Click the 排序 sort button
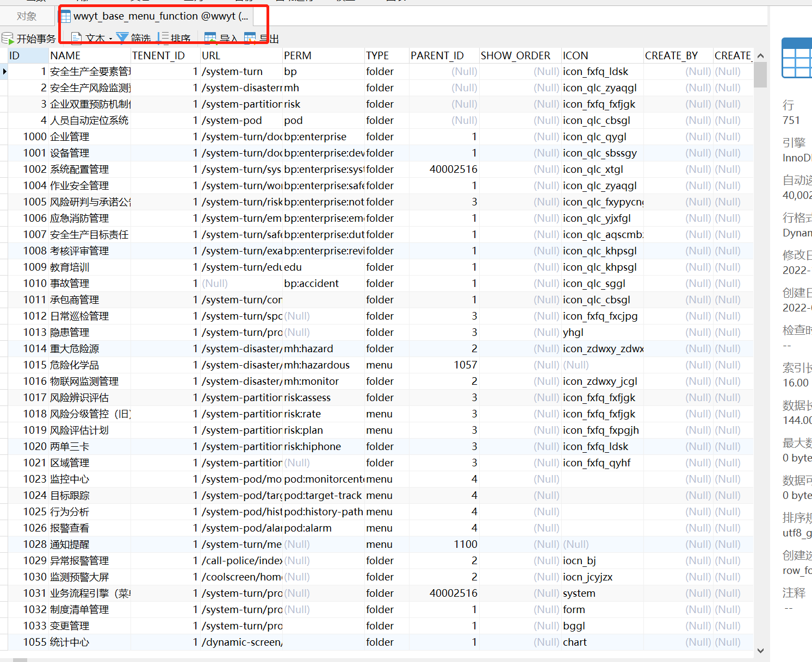Screen dimensions: 812x662 tap(174, 39)
